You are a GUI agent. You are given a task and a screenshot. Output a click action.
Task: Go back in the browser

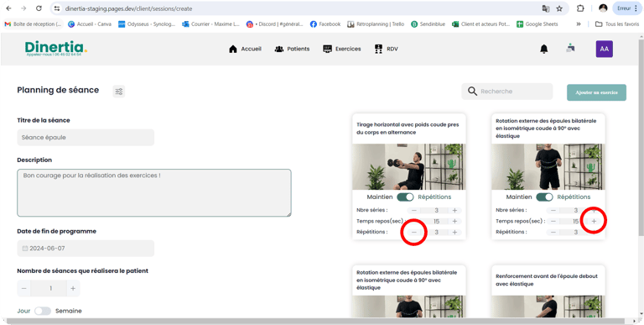click(x=9, y=8)
